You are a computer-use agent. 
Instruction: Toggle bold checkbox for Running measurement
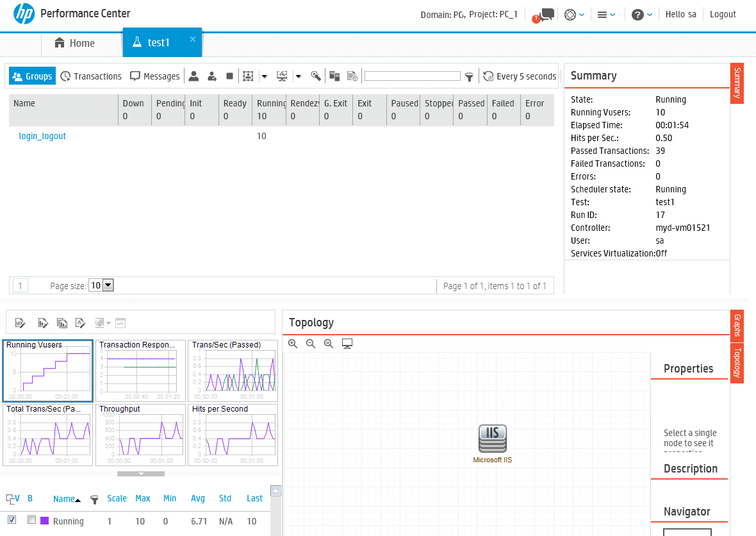[x=32, y=519]
